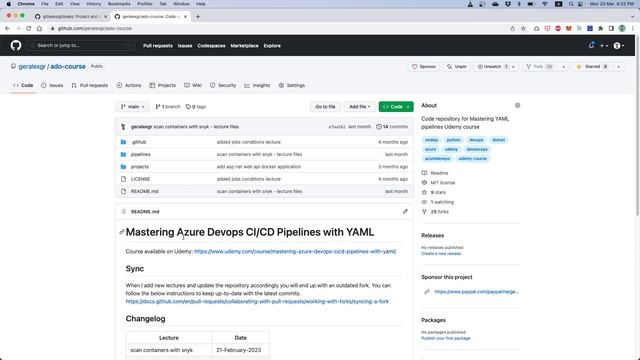Screen dimensions: 640x360
Task: Open a new Chrome tab
Action: coord(198,16)
